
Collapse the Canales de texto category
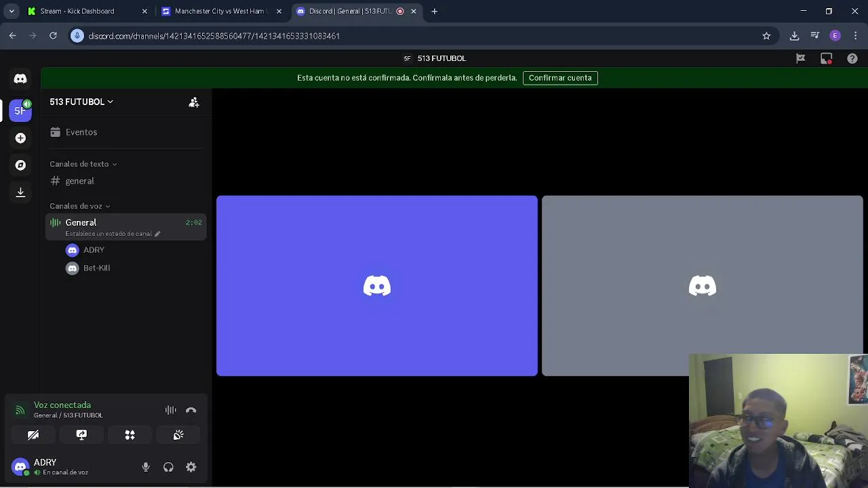click(x=83, y=164)
